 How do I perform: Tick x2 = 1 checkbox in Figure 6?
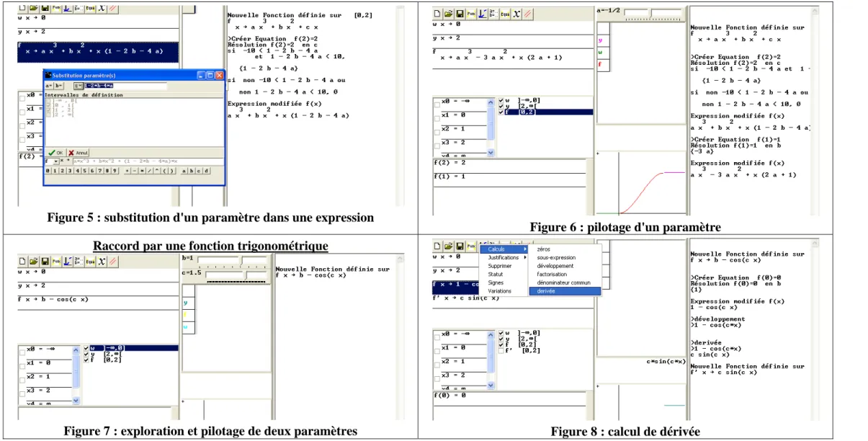coord(437,133)
